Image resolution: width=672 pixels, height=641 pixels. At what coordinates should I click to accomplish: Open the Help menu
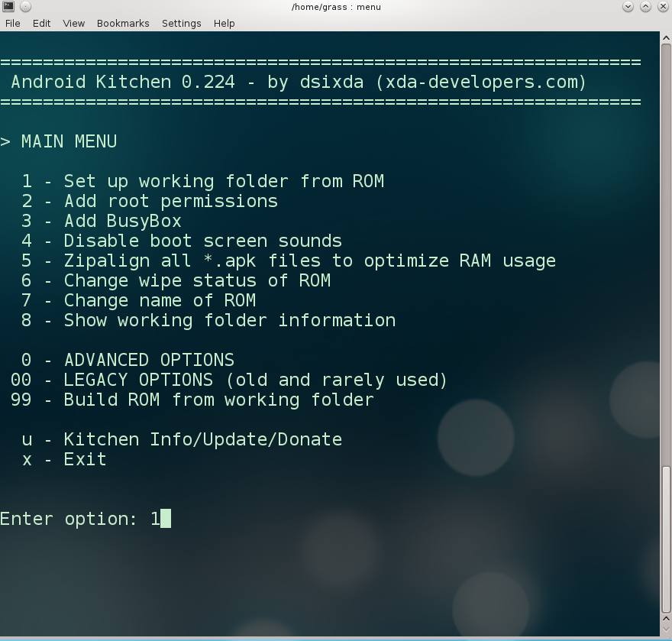coord(224,23)
